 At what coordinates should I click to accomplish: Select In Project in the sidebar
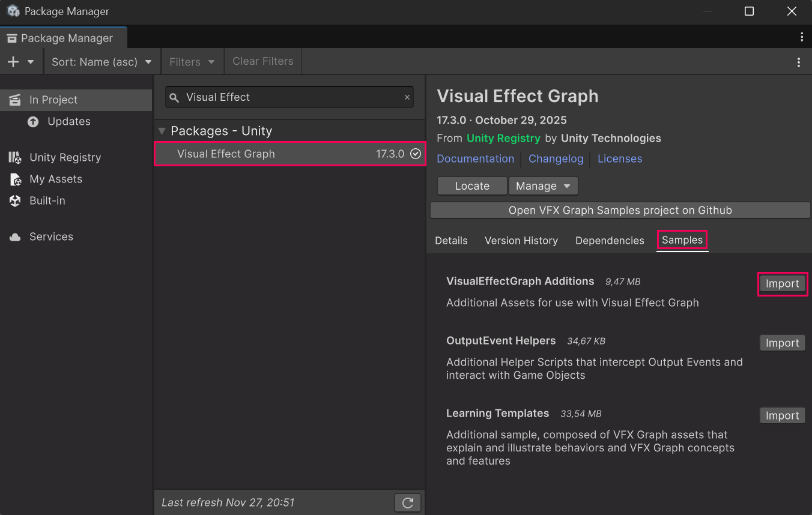(x=53, y=100)
